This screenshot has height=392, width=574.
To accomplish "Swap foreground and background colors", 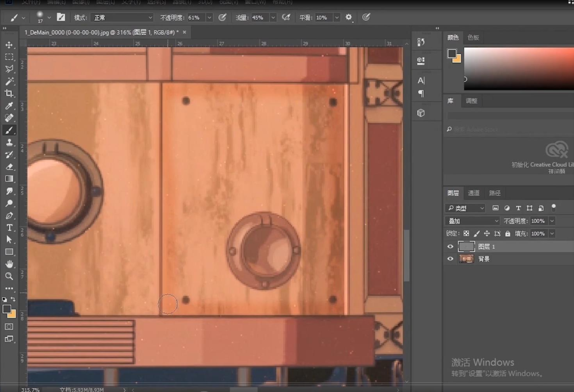I will [x=13, y=299].
